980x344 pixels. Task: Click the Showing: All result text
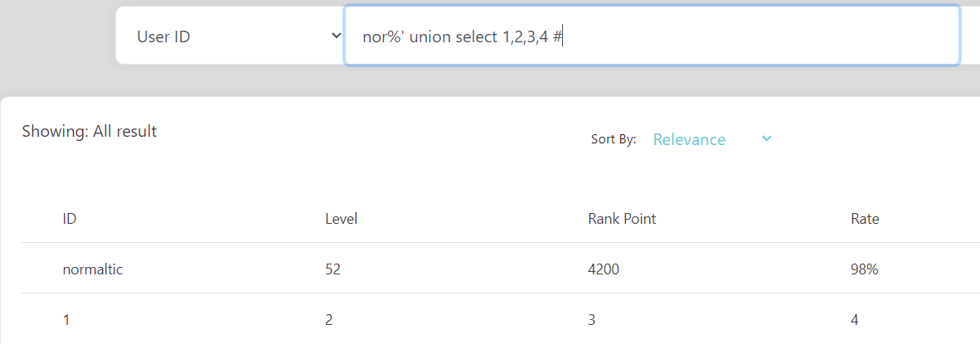pyautogui.click(x=90, y=132)
